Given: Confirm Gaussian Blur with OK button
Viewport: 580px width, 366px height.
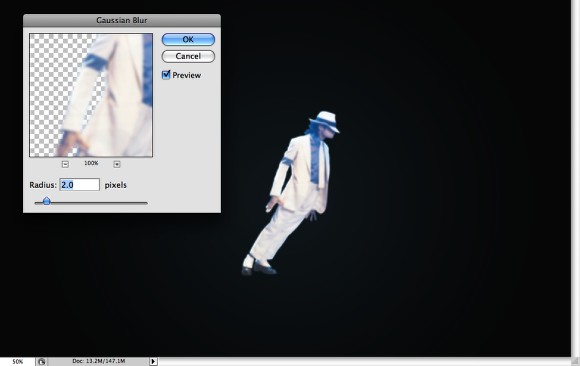Looking at the screenshot, I should [x=188, y=39].
